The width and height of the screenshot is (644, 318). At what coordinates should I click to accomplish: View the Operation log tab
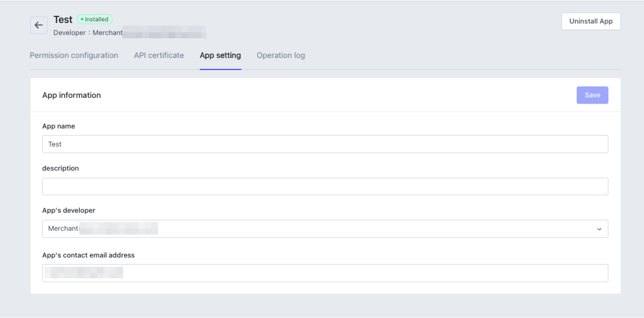pos(281,55)
